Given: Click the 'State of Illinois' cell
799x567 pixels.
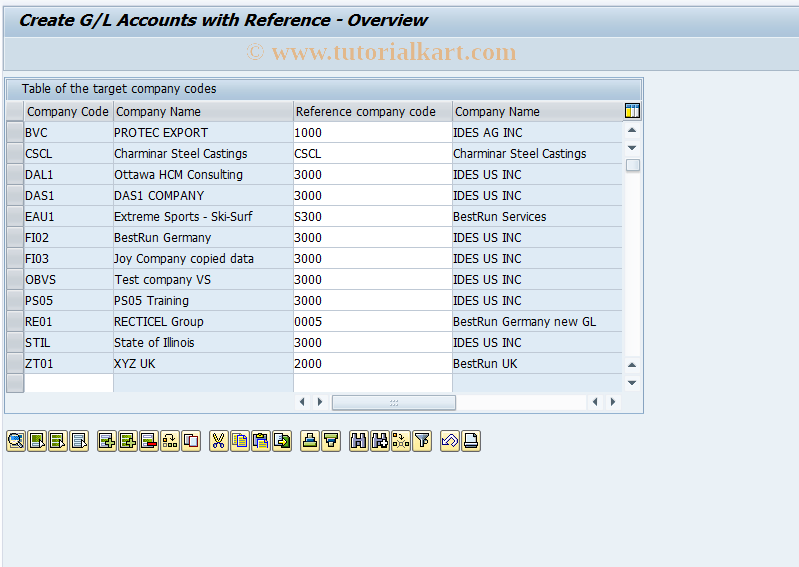Looking at the screenshot, I should tap(203, 342).
